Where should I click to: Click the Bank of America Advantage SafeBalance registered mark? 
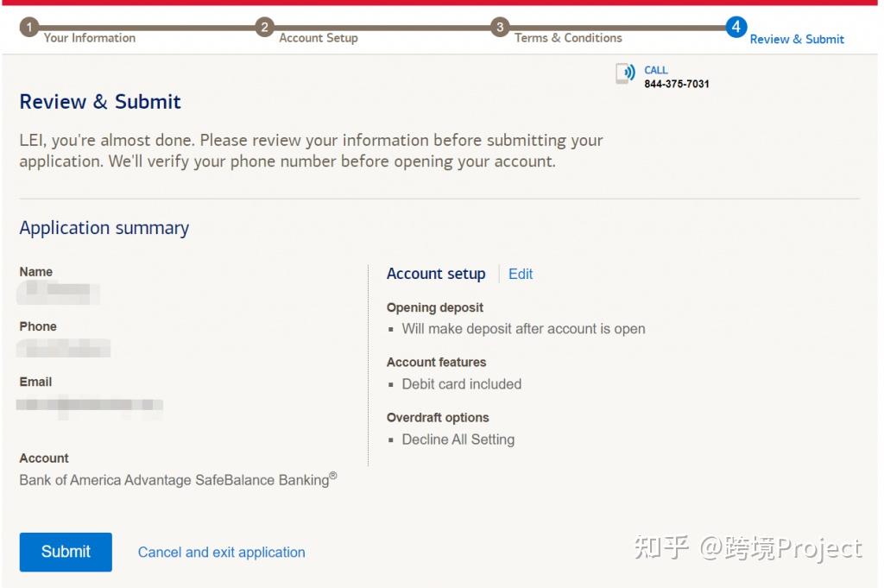335,475
